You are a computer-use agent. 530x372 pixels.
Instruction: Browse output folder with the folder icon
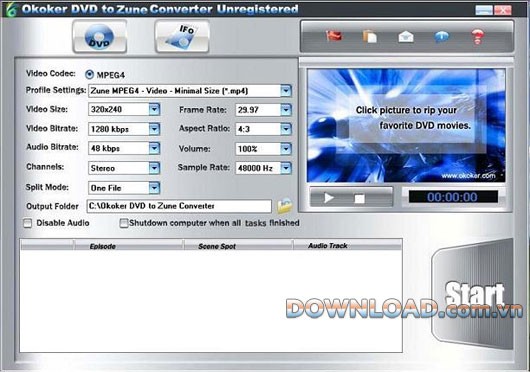pos(285,206)
